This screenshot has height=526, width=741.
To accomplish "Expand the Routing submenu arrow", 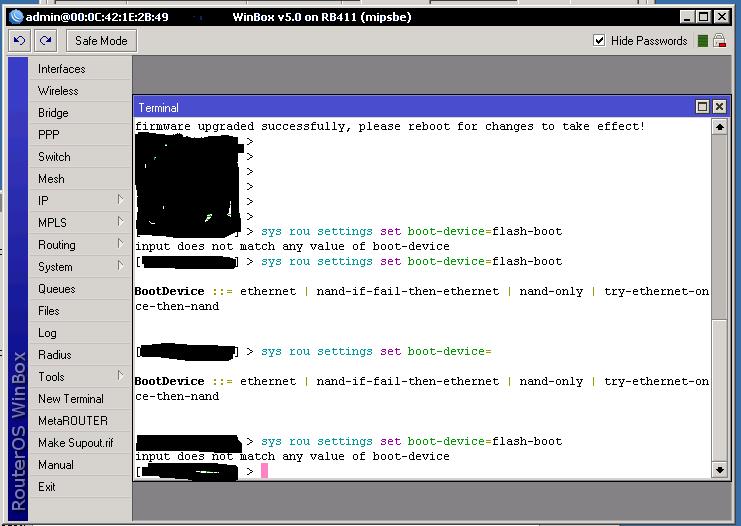I will tap(121, 244).
